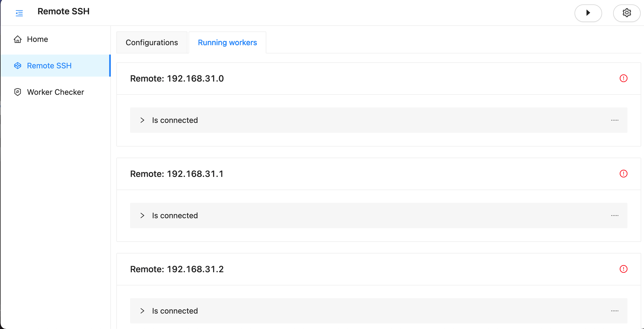Click Worker Checker shield icon
Image resolution: width=644 pixels, height=329 pixels.
point(18,92)
